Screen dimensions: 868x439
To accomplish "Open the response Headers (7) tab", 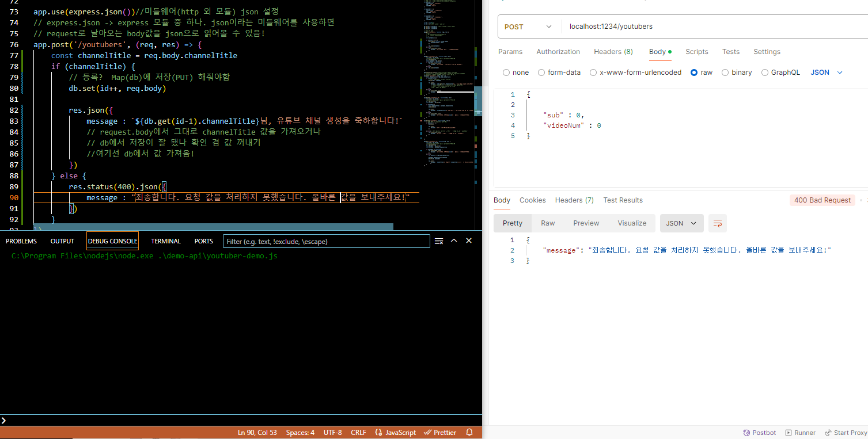I will [574, 200].
